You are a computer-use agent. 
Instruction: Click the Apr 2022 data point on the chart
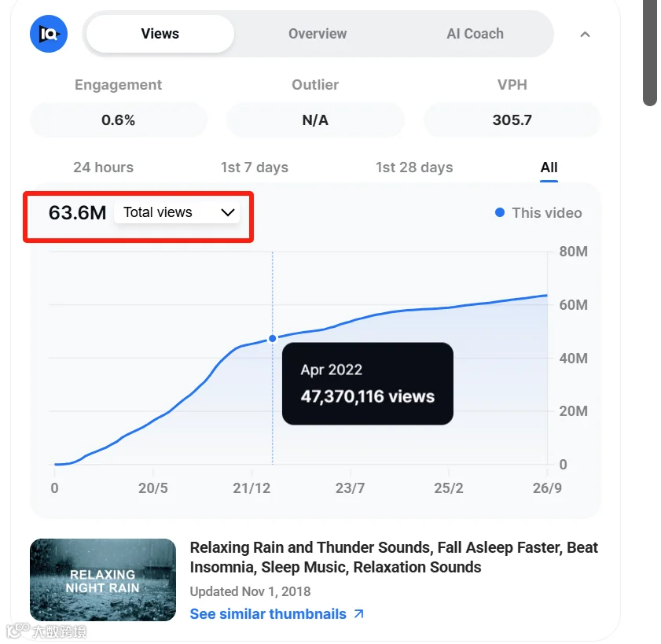click(x=272, y=339)
